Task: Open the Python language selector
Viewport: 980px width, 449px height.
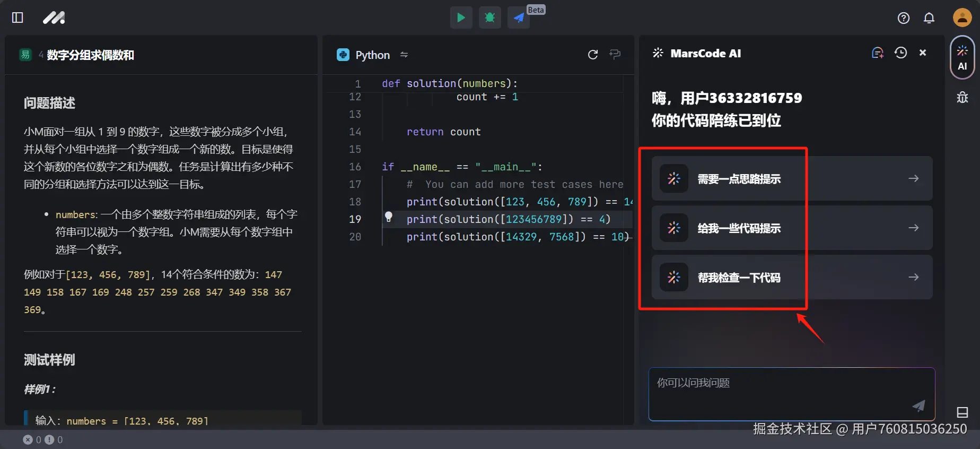Action: click(x=372, y=55)
